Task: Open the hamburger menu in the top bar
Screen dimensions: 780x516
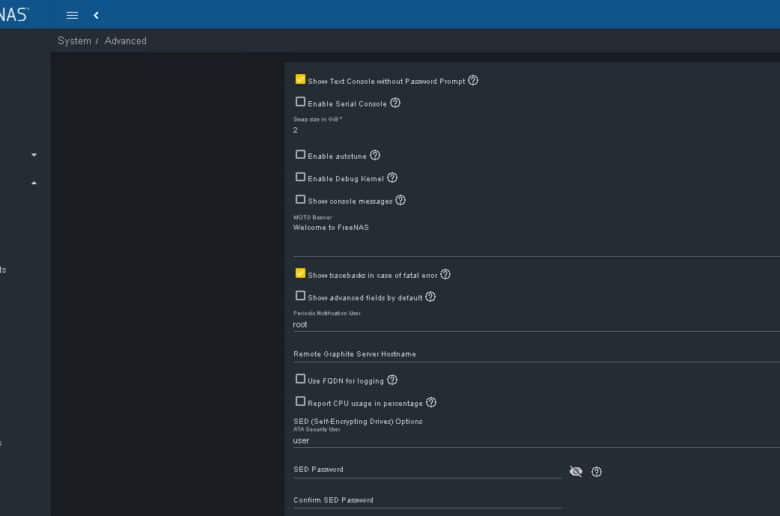Action: coord(72,15)
